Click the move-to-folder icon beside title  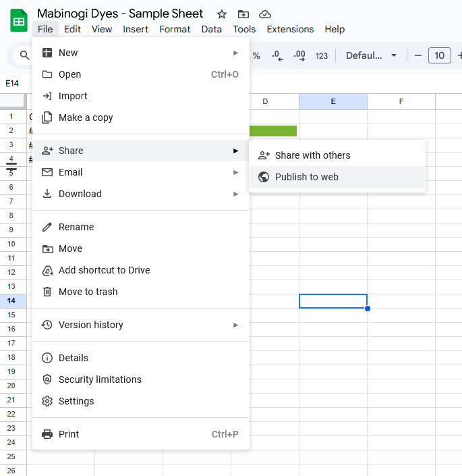point(243,14)
